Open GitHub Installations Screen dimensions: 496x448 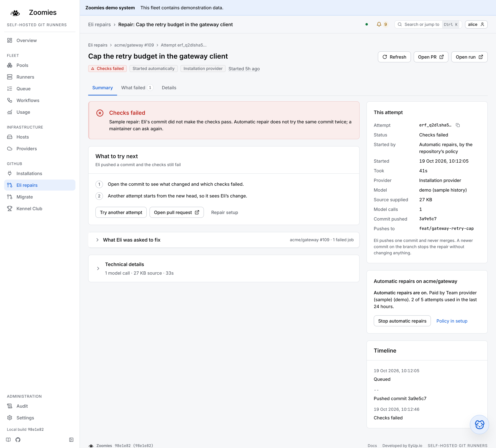point(40,174)
